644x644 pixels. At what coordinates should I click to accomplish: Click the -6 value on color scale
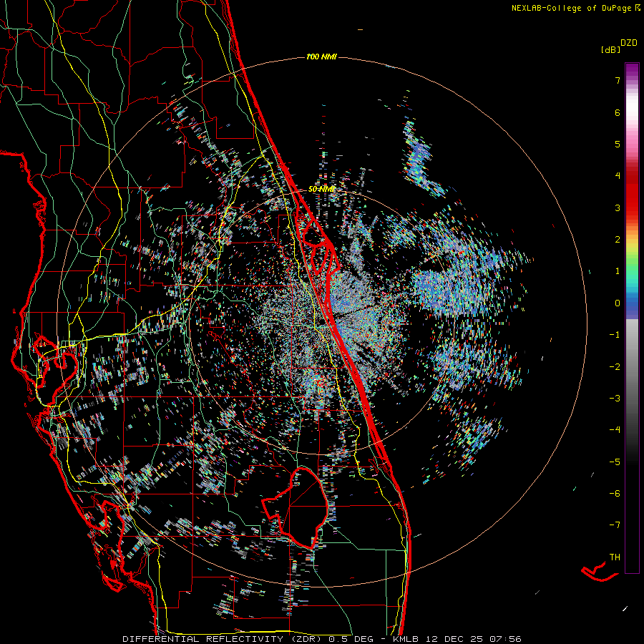[615, 494]
